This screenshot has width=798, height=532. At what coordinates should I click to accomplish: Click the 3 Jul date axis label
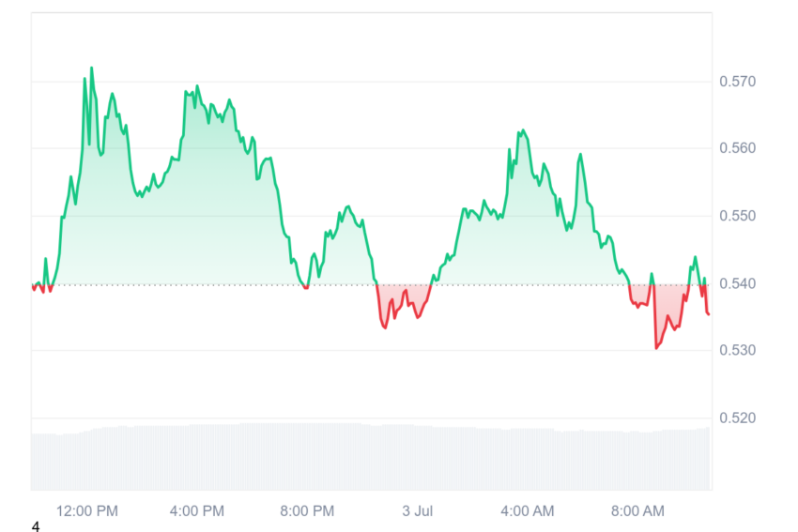[418, 511]
